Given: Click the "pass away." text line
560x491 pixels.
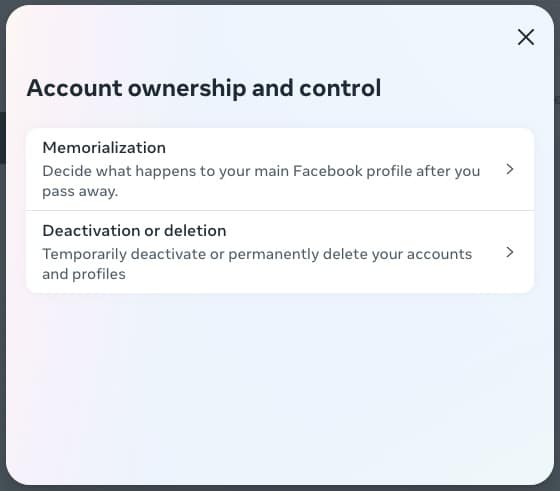Looking at the screenshot, I should tap(80, 191).
